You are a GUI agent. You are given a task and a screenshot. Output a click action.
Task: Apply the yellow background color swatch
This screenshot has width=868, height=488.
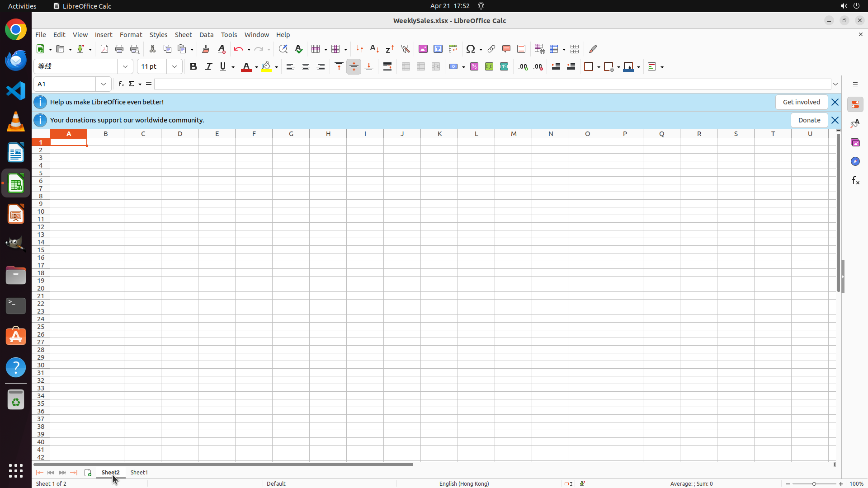coord(266,67)
